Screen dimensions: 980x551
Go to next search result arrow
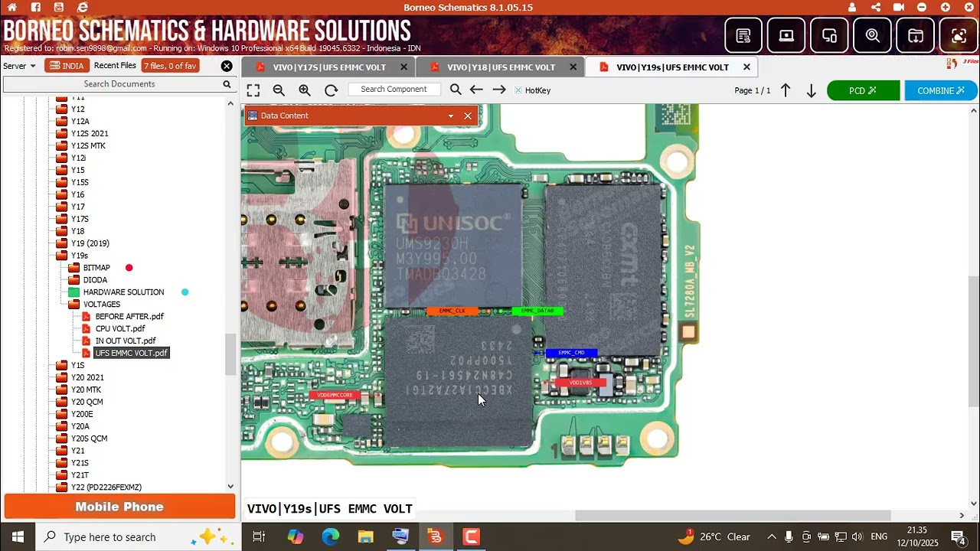click(x=499, y=90)
